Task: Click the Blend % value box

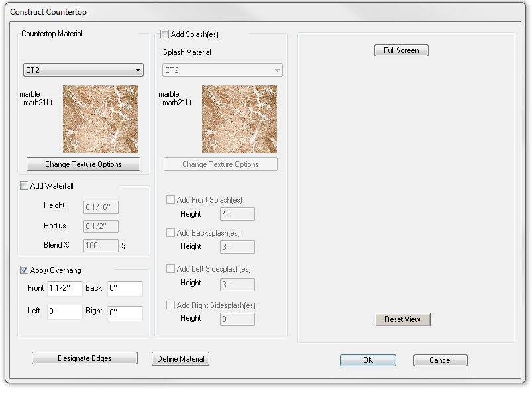Action: pyautogui.click(x=101, y=246)
